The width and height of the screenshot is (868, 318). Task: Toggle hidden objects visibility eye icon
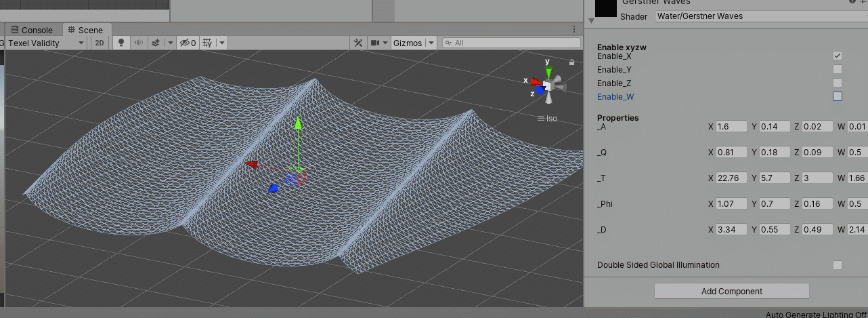click(x=187, y=43)
